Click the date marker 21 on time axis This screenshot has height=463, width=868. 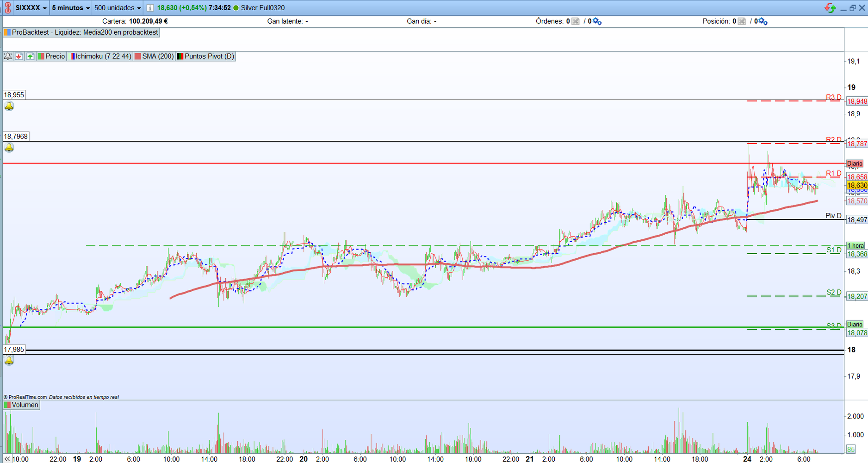pyautogui.click(x=530, y=459)
